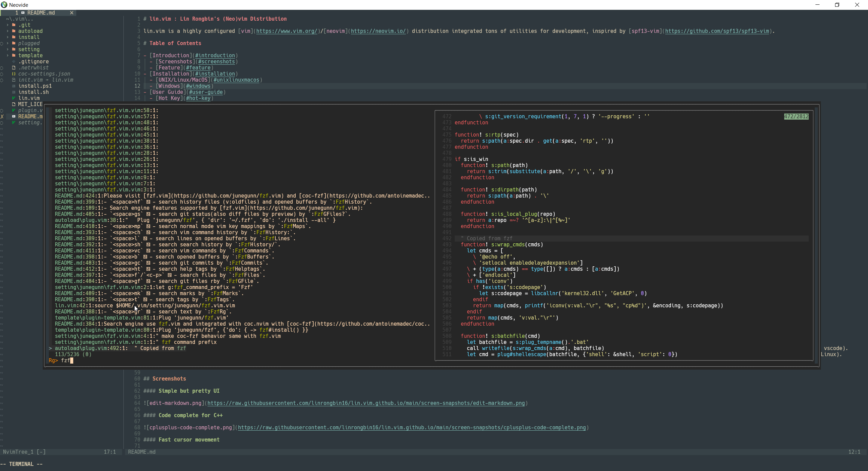Click the vim icon beside plugin.v
This screenshot has width=868, height=471.
(14, 110)
